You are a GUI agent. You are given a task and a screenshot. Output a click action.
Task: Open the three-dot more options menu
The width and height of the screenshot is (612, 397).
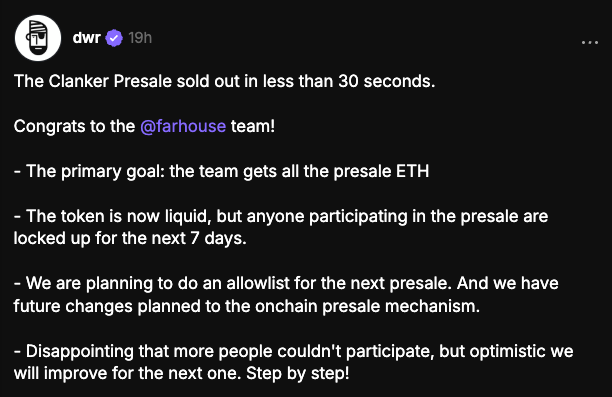coord(590,42)
